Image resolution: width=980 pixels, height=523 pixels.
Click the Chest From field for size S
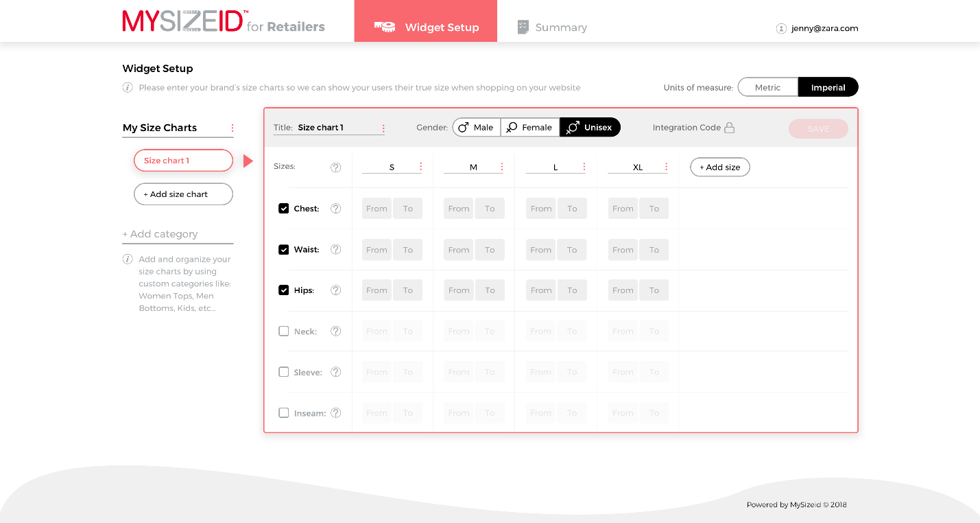coord(377,209)
